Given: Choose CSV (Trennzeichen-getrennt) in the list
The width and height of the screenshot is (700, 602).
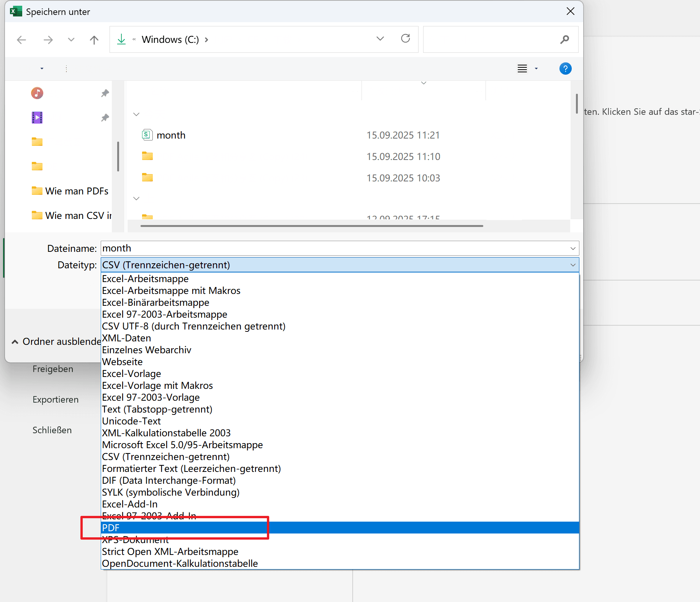Looking at the screenshot, I should coord(340,457).
